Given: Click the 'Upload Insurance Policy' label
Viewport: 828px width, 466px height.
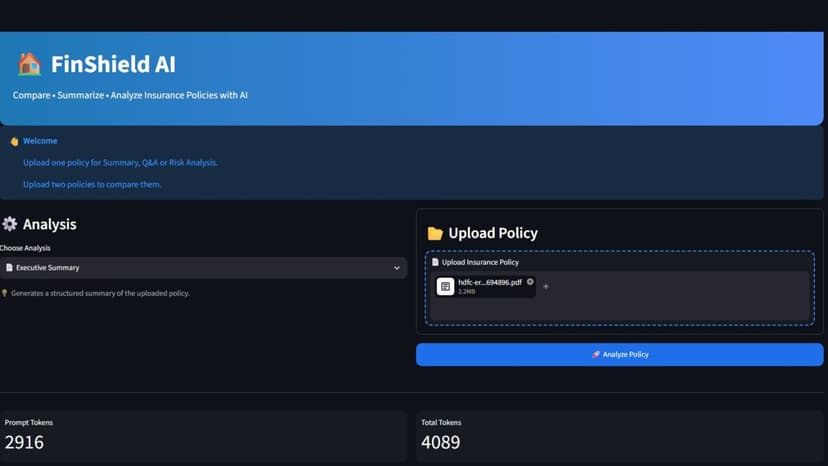Looking at the screenshot, I should tap(480, 262).
